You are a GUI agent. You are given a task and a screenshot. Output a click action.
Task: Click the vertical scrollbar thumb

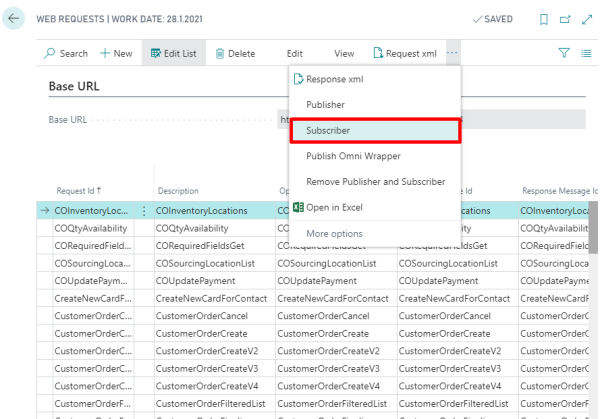593,227
